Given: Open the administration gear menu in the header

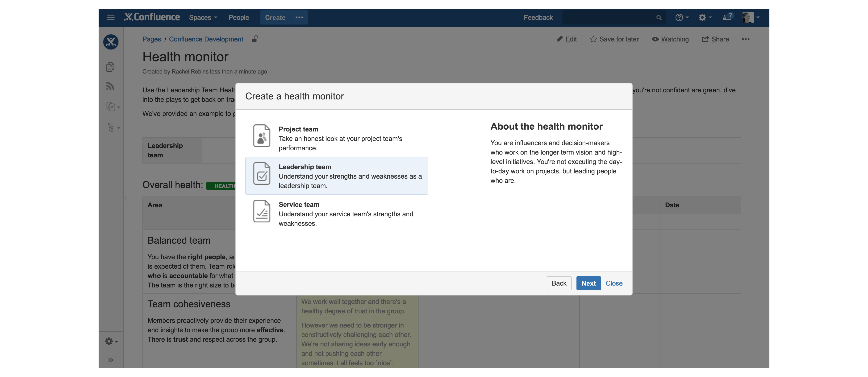Looking at the screenshot, I should click(x=705, y=17).
